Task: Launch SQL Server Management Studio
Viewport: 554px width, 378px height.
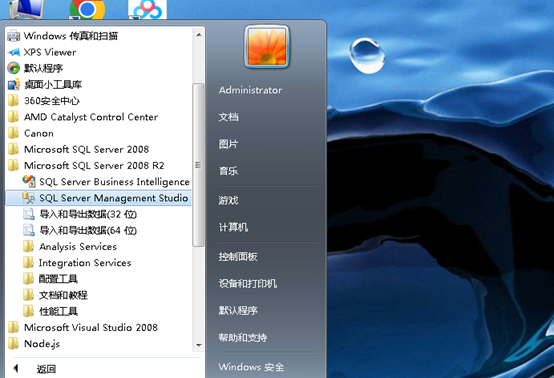Action: (99, 198)
